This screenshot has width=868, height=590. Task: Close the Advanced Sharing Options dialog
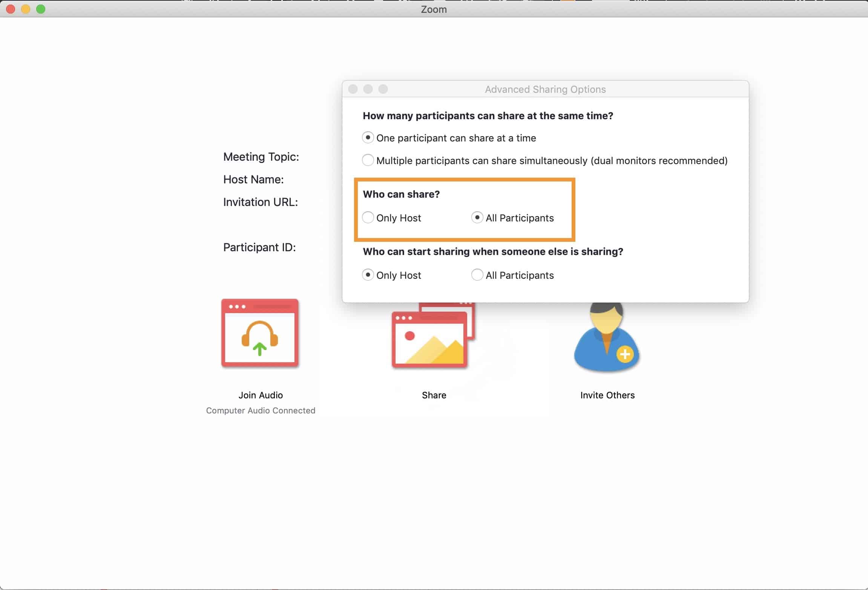353,89
